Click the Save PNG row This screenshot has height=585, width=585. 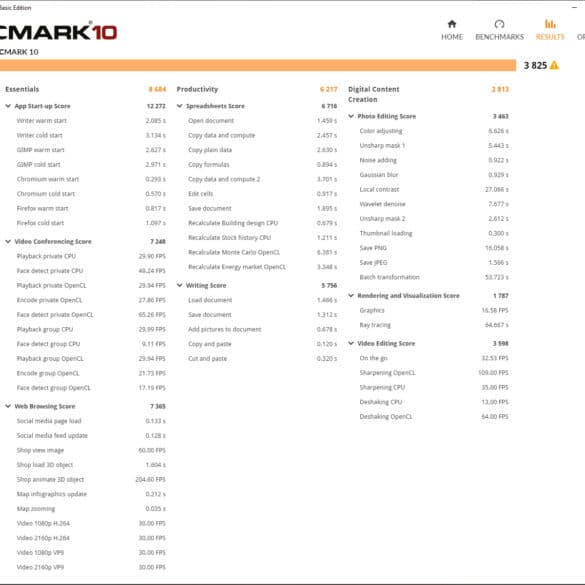[434, 248]
